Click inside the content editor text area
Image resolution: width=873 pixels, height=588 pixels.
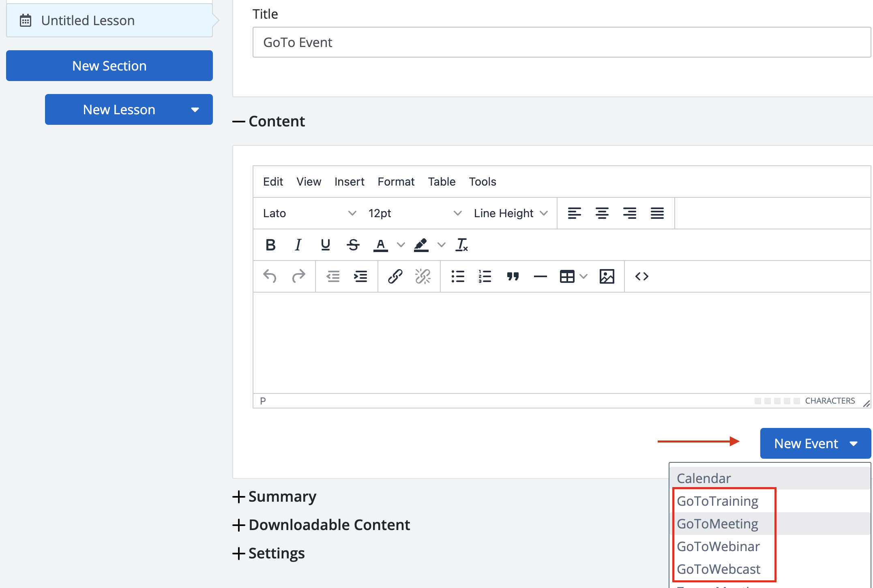(562, 343)
